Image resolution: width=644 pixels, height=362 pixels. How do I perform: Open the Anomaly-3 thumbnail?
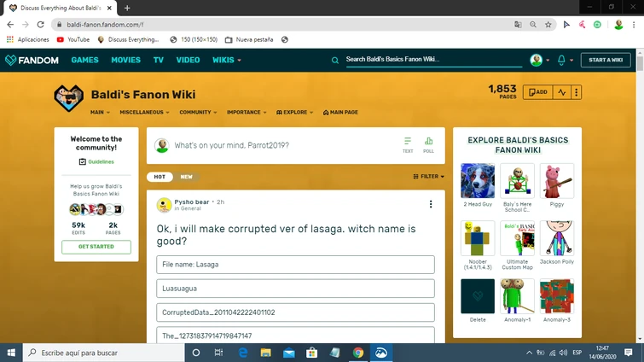(x=556, y=296)
